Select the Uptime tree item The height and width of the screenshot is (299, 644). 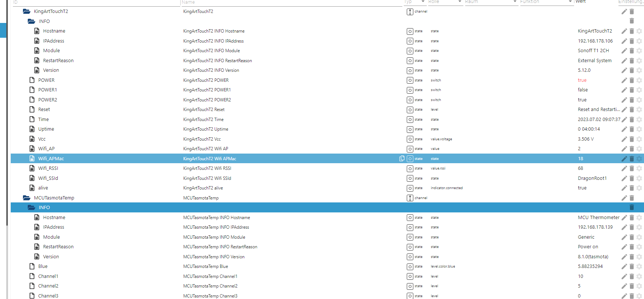pos(46,129)
